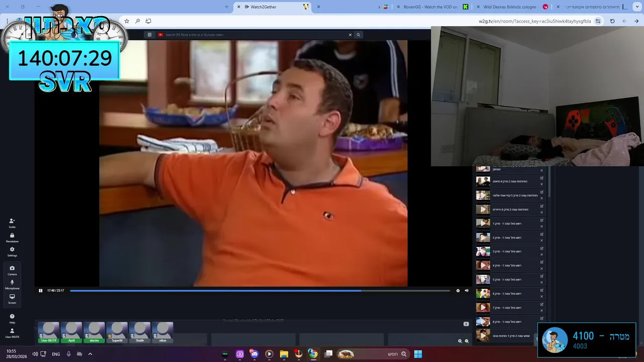Switch to the 'Wild Desires Birkholz cologne' tab

coord(513,7)
